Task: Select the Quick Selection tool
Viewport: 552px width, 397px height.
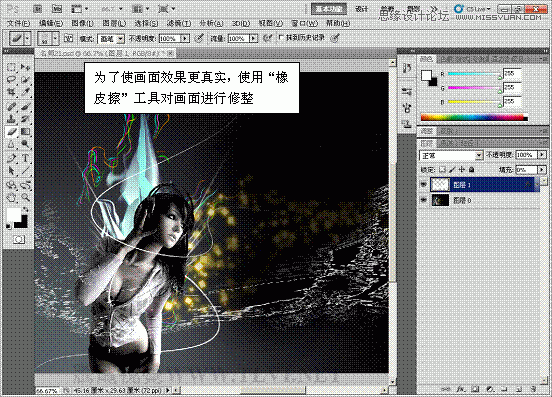Action: (25, 80)
